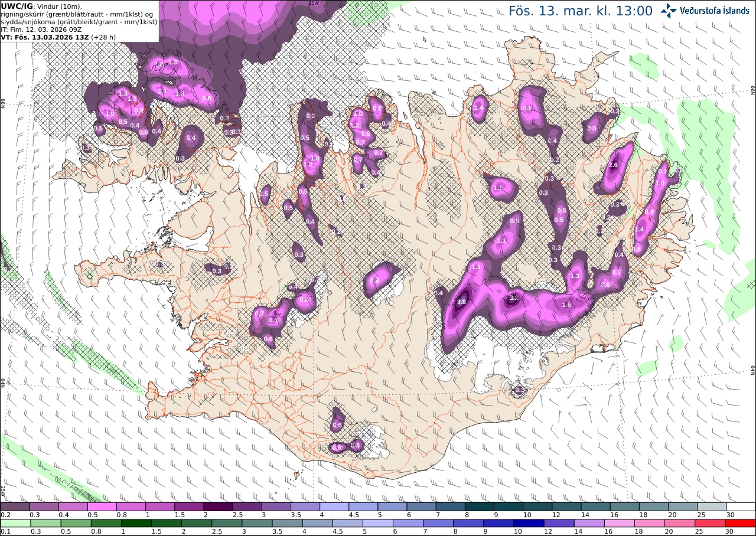
Task: Pick the deep blue 10 swatch in the rain legend
Action: point(528,523)
